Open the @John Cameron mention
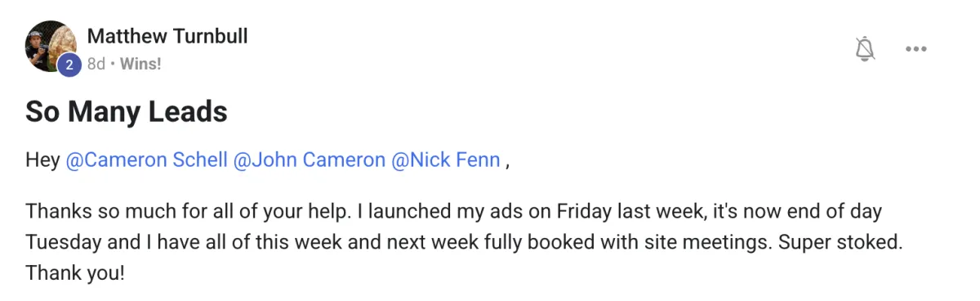The image size is (980, 301). [x=310, y=160]
